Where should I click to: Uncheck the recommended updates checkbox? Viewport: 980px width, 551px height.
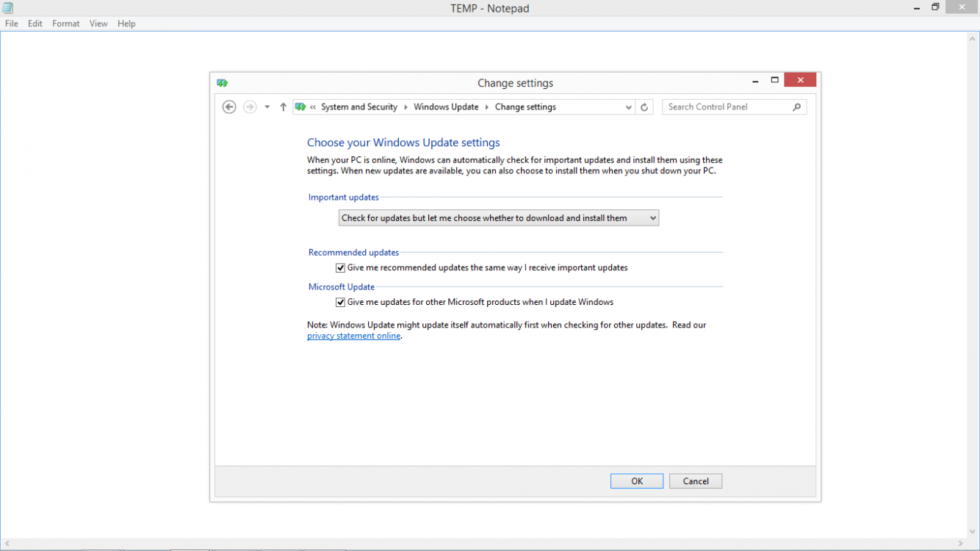pos(341,268)
